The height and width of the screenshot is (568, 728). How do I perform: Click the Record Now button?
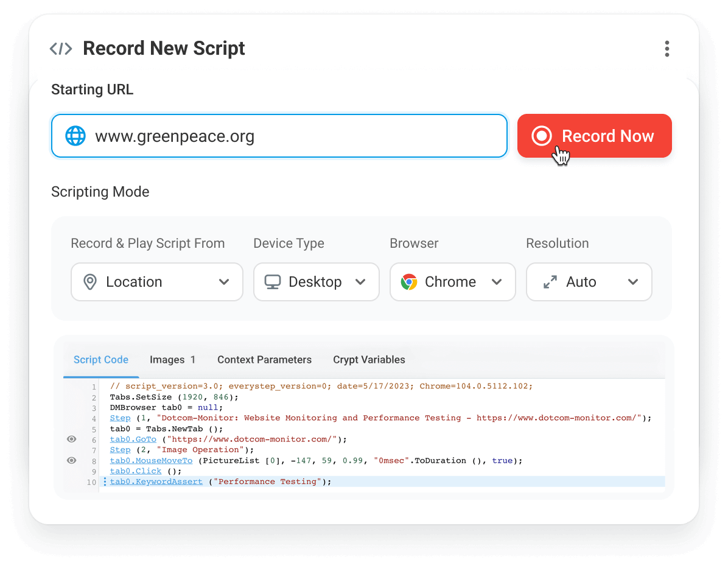594,136
